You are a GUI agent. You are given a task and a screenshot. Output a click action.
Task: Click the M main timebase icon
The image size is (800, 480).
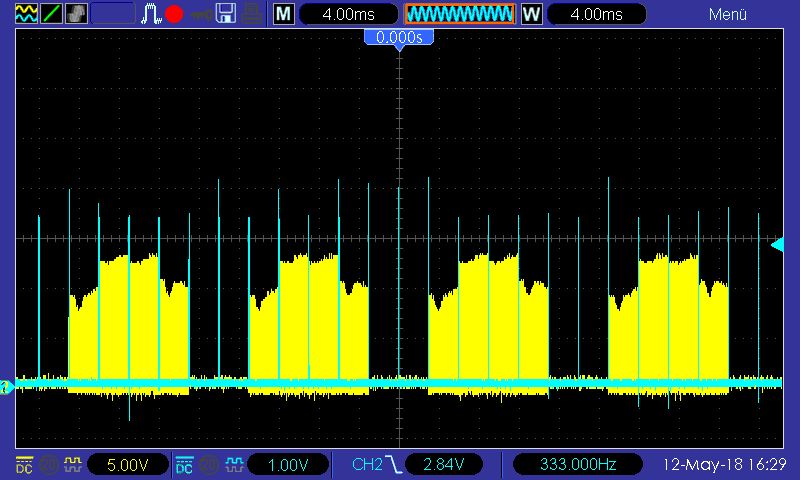click(284, 14)
